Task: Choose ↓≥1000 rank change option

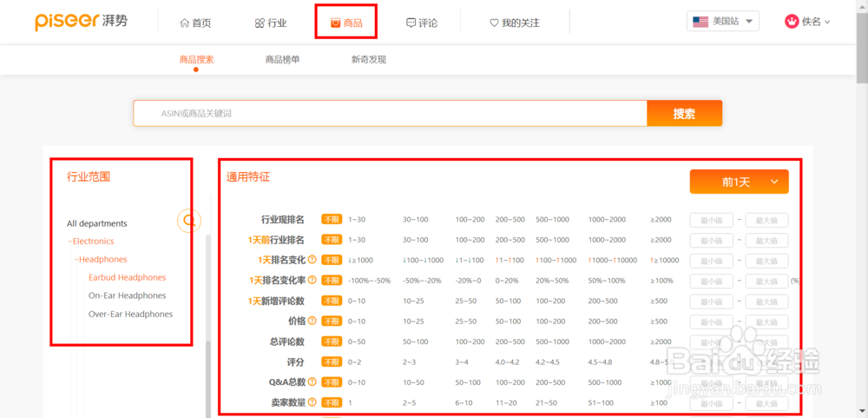Action: click(360, 260)
